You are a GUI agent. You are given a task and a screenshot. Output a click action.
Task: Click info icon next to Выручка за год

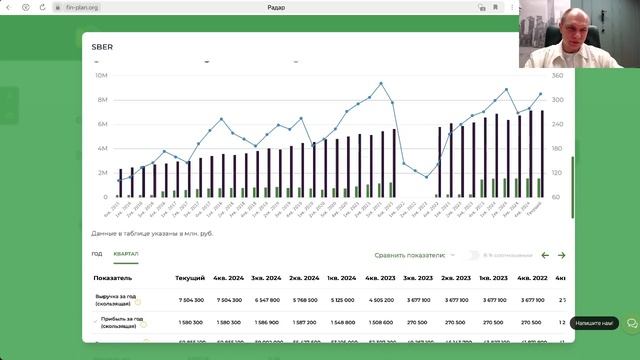(138, 302)
